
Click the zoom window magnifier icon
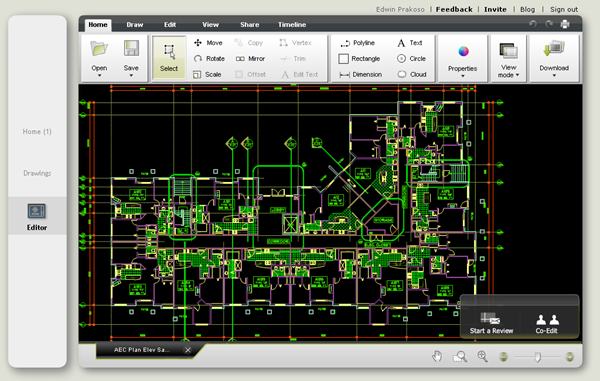460,357
